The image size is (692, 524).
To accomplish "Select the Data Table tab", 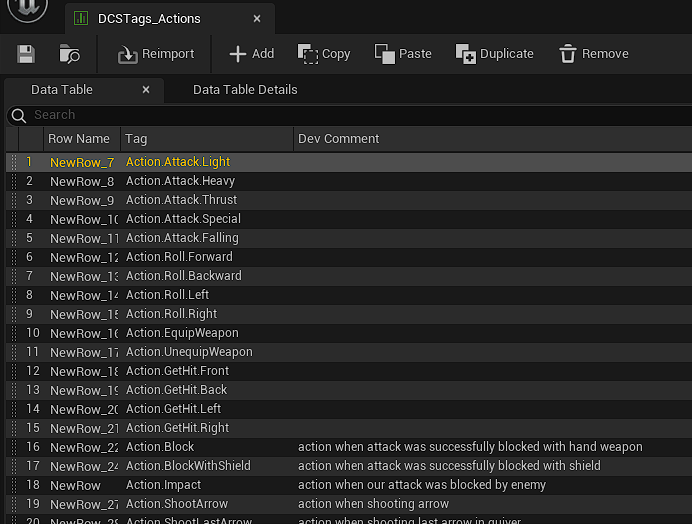I will tap(62, 89).
